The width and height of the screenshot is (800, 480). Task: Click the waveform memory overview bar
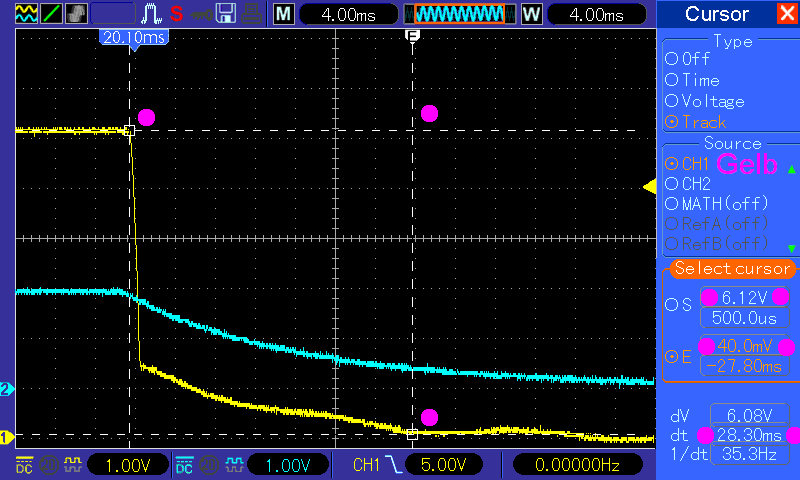pos(460,14)
